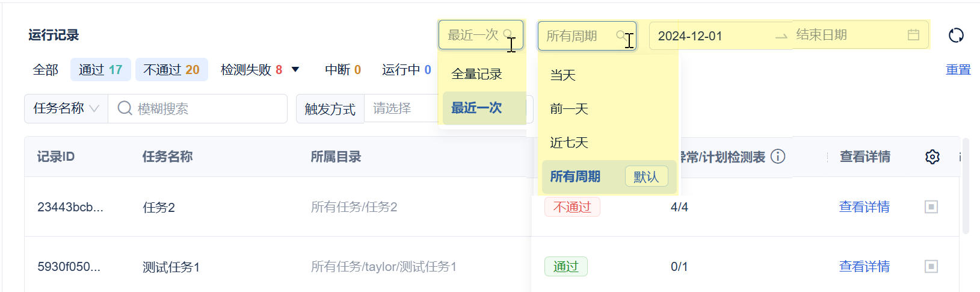Select the 全部 status filter
Viewport: 980px width, 292px height.
46,70
